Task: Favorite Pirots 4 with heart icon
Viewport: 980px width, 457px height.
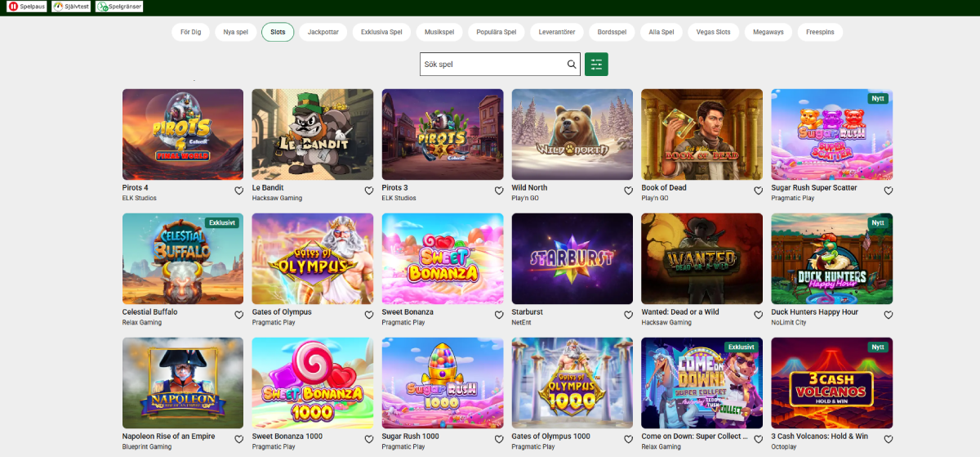Action: tap(238, 190)
